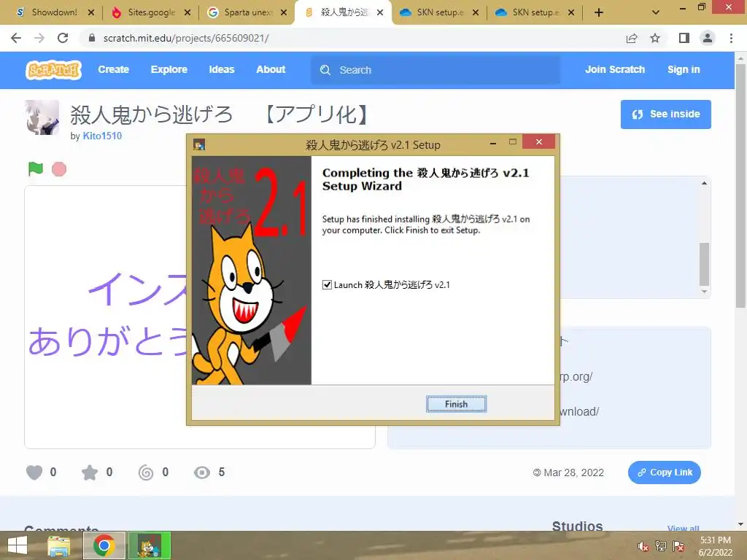Go forward in browser
This screenshot has width=747, height=560.
pyautogui.click(x=39, y=38)
